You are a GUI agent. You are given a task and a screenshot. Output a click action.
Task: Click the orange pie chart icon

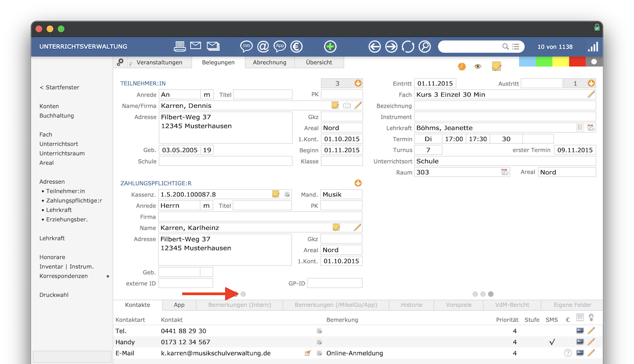click(x=462, y=66)
